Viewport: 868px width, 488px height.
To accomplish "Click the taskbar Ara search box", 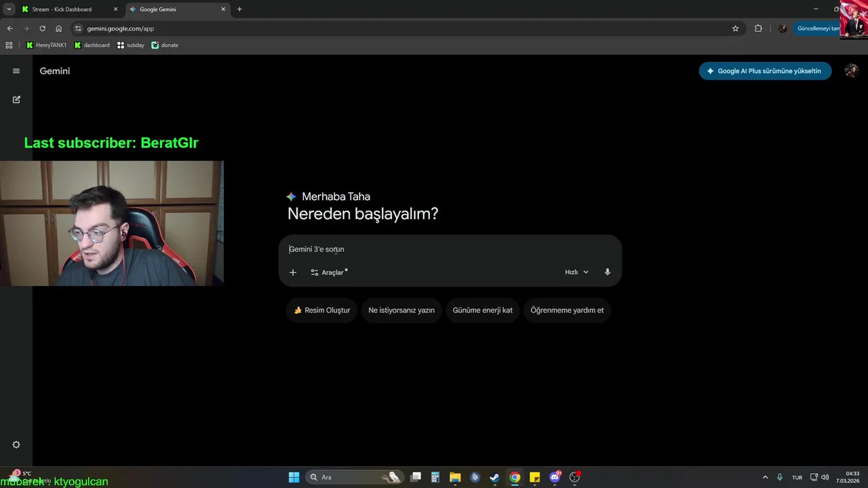I will [355, 477].
